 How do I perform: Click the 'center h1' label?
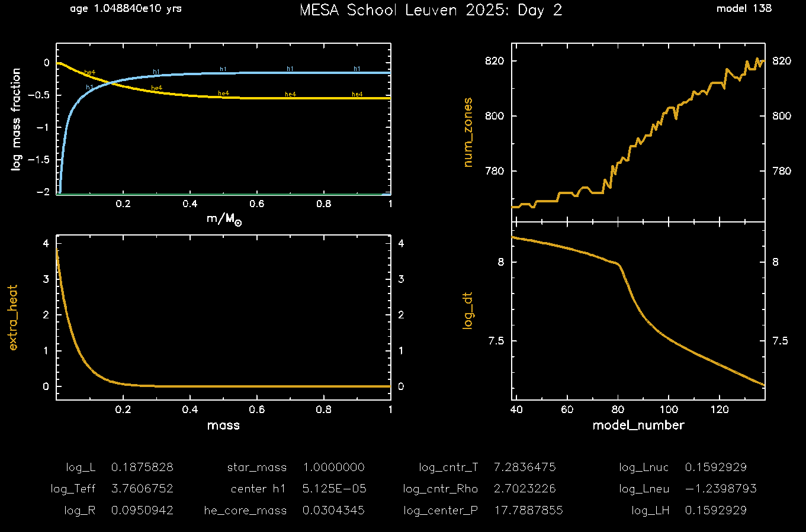click(x=258, y=489)
